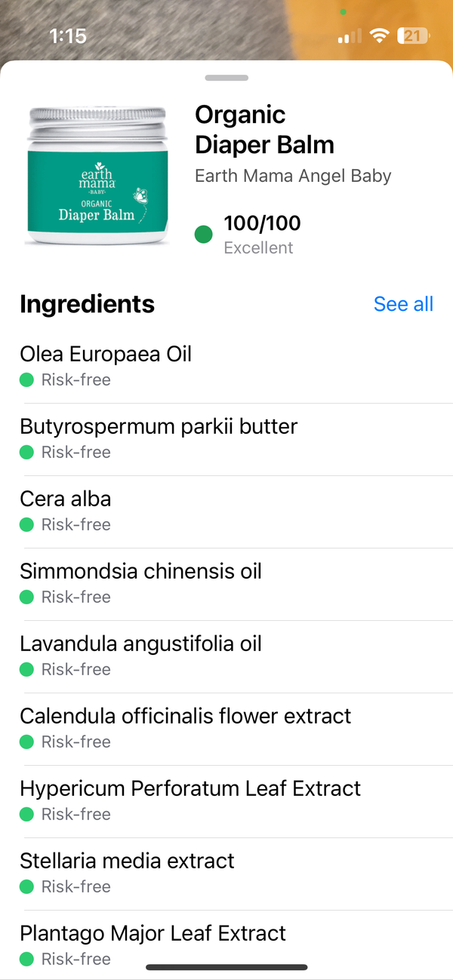Tap the cellular signal bars
The image size is (453, 980).
[348, 35]
